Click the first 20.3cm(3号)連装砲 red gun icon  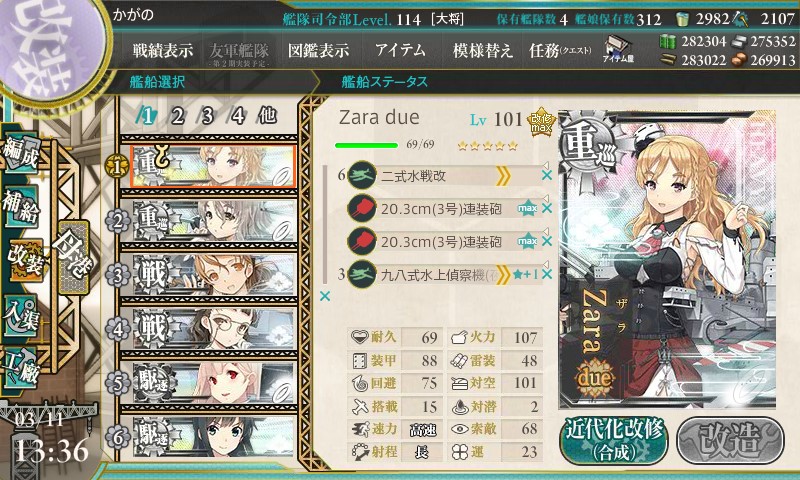[x=361, y=209]
